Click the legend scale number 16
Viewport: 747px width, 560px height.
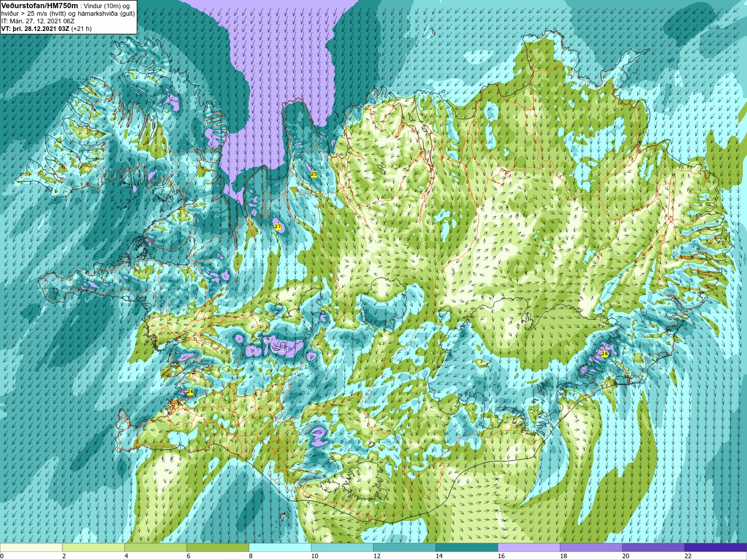pos(501,556)
